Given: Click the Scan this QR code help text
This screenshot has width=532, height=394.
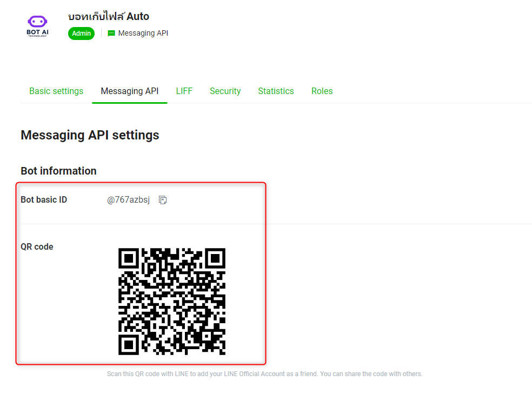Looking at the screenshot, I should click(264, 374).
